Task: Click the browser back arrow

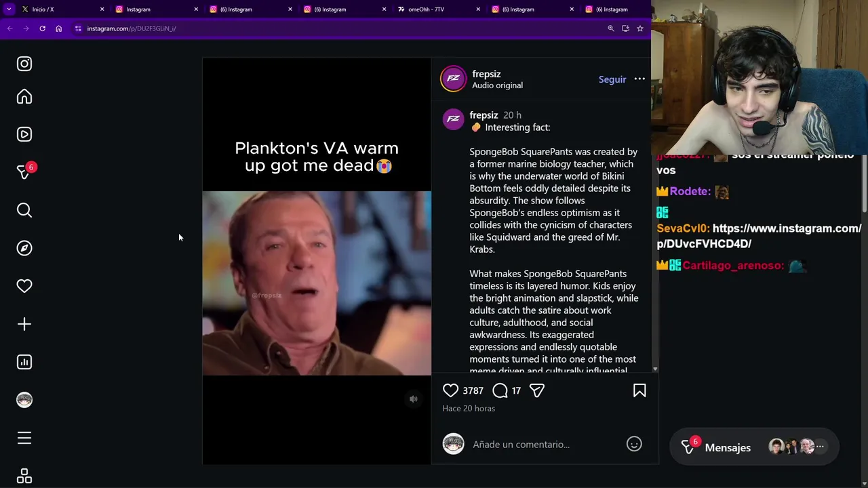Action: 9,28
